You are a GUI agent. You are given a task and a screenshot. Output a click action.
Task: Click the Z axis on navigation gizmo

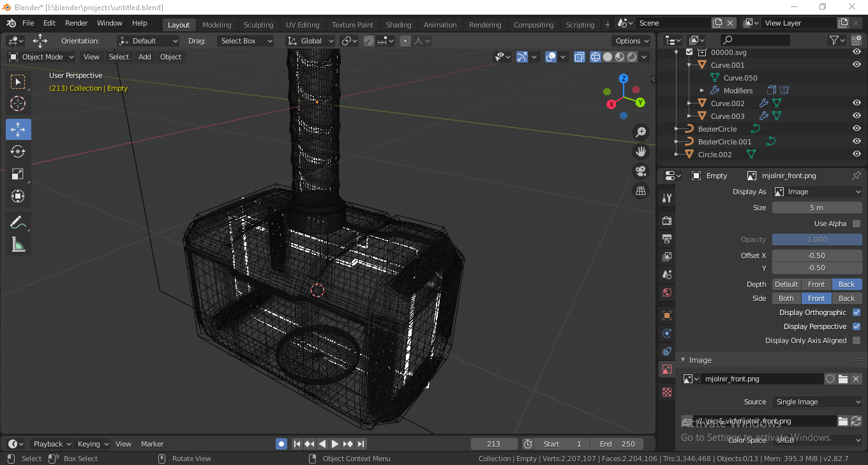(624, 79)
